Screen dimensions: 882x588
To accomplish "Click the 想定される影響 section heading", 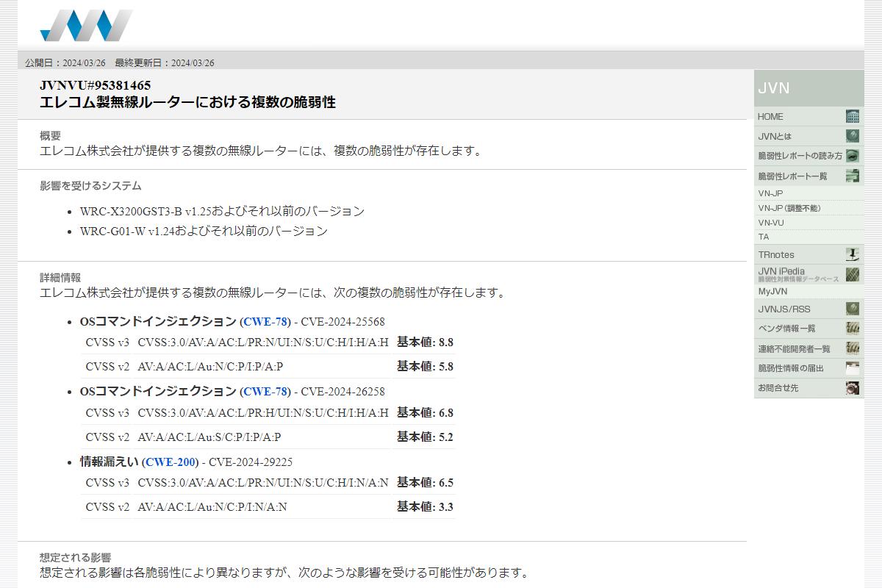I will 76,558.
